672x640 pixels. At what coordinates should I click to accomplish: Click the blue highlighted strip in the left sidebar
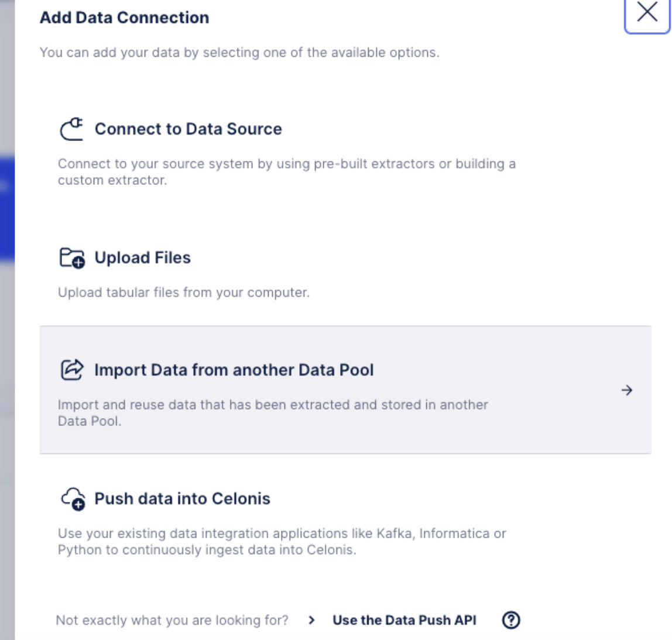7,208
